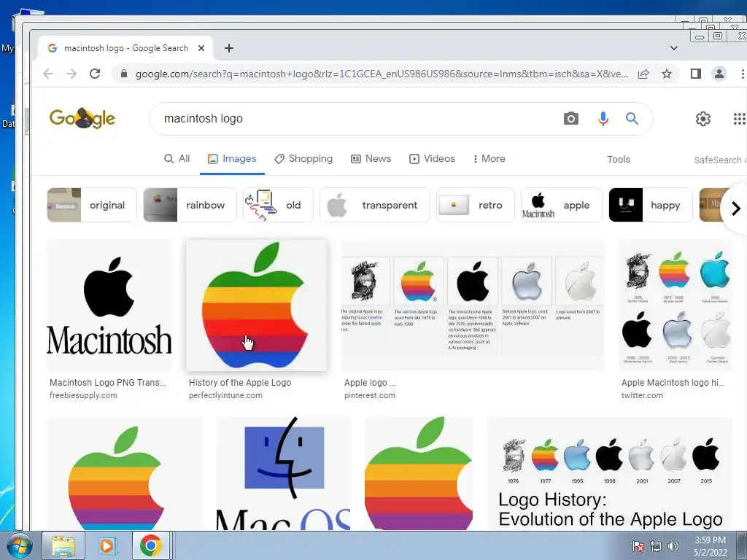Viewport: 747px width, 560px height.
Task: Open the Mac OS Finder face image
Action: [x=283, y=473]
